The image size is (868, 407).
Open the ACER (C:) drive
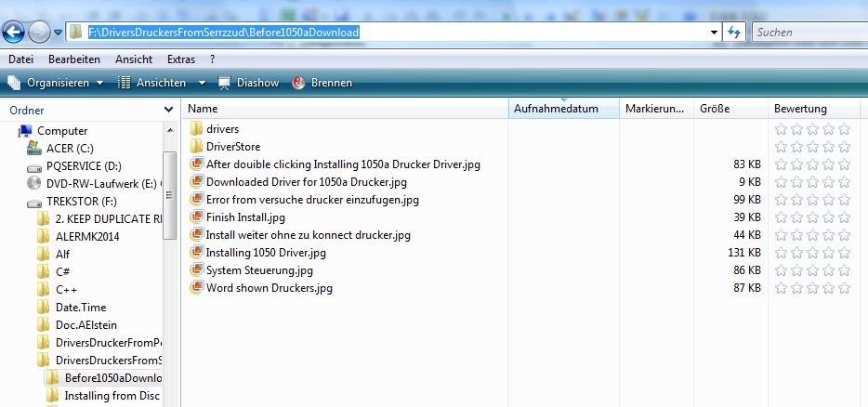tap(60, 149)
